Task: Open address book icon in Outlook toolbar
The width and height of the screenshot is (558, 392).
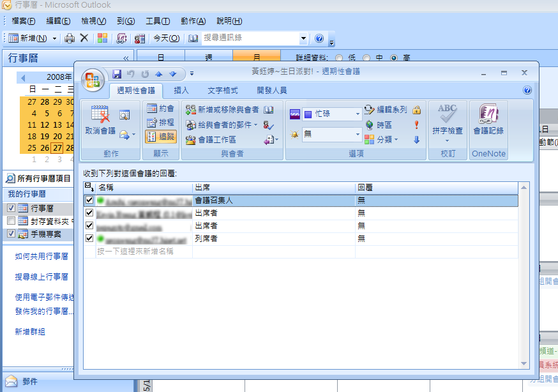Action: 193,38
